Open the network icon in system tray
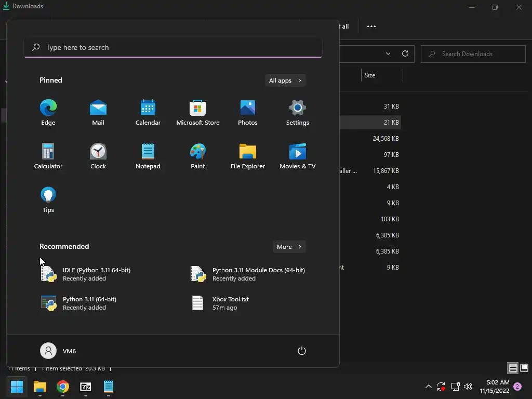The width and height of the screenshot is (532, 399). tap(455, 387)
